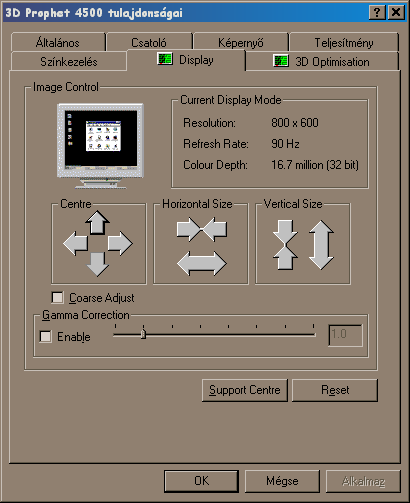Image resolution: width=410 pixels, height=503 pixels.
Task: Click the monitor preview image
Action: tap(100, 146)
